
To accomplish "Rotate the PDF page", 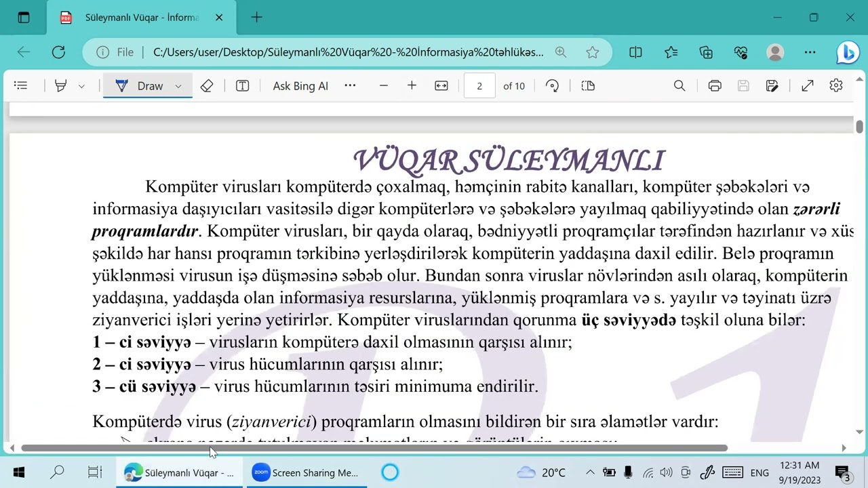I will tap(552, 85).
